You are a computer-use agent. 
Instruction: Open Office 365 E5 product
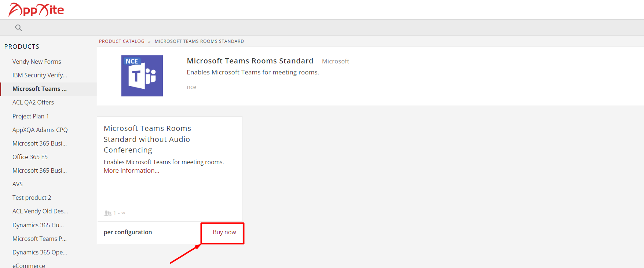click(30, 157)
